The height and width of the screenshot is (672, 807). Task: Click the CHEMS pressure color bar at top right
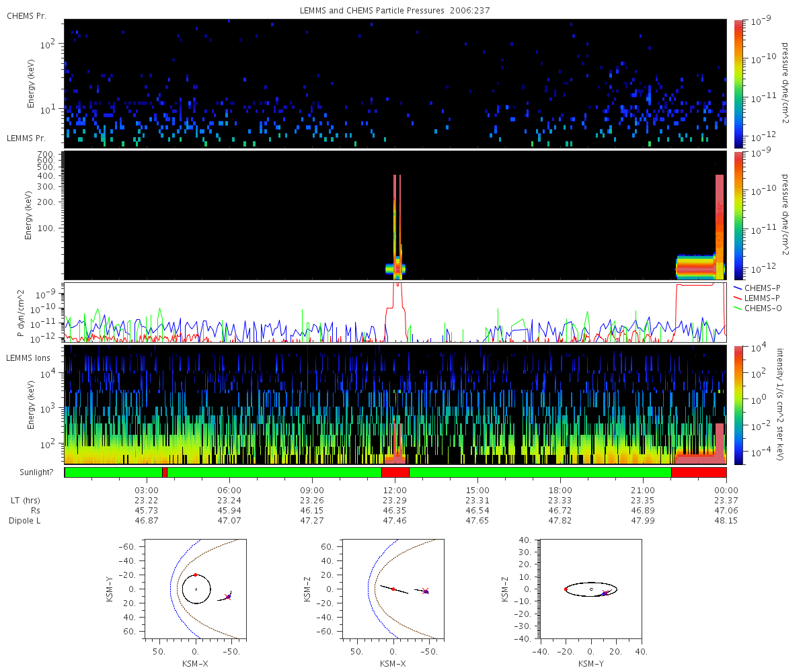(739, 83)
